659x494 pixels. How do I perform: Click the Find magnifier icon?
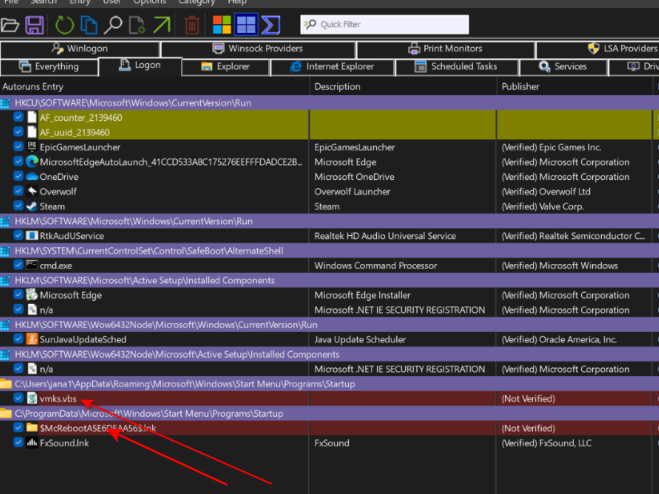[113, 25]
